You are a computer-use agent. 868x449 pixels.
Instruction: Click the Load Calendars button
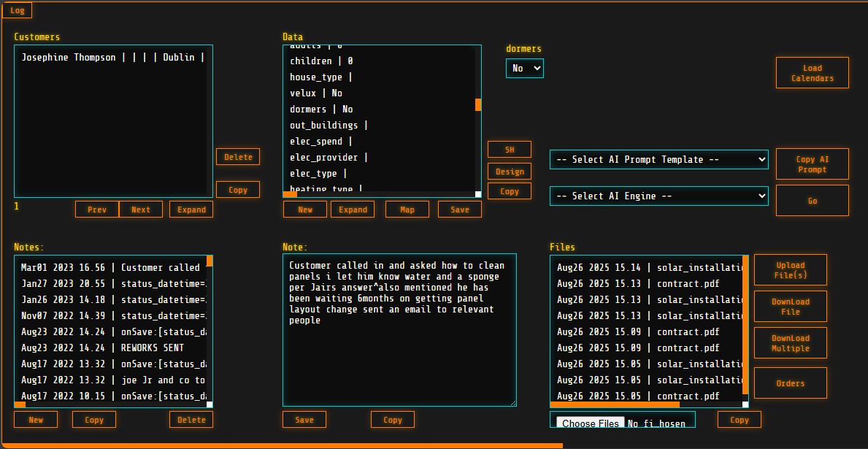tap(812, 73)
